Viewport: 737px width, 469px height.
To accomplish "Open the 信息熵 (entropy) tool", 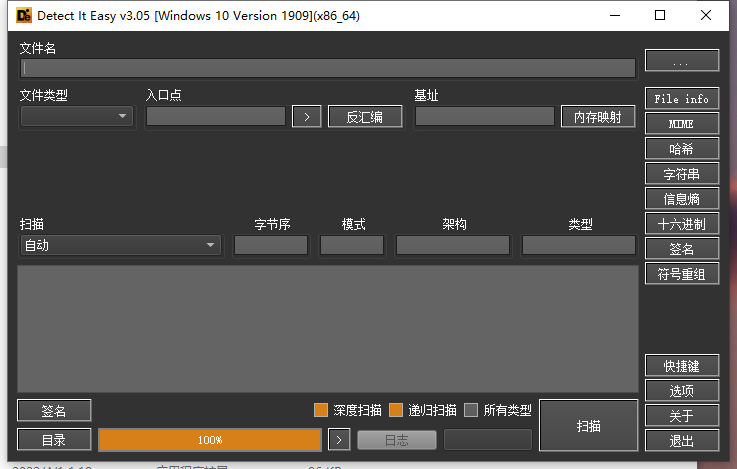I will [682, 199].
